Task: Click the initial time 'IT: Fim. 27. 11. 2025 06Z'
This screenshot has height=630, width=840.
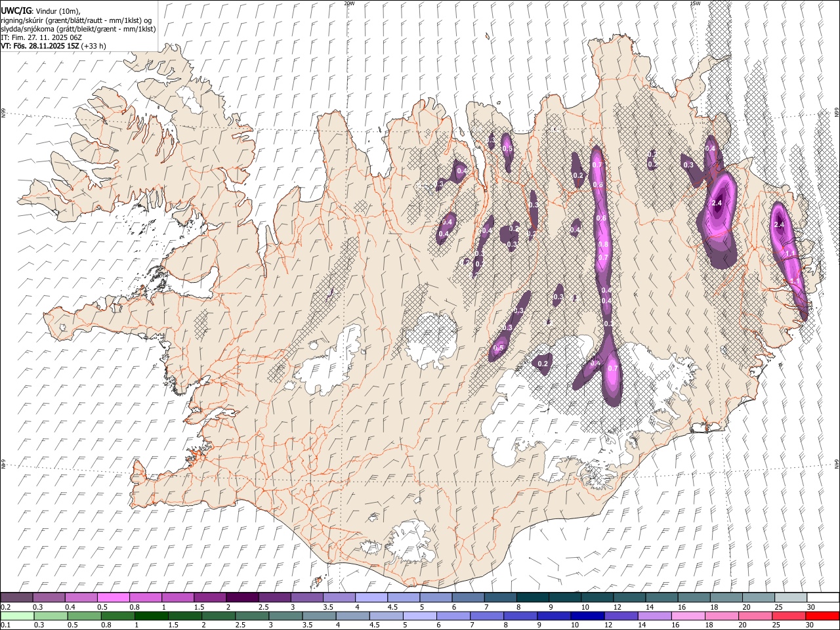Action: pos(41,37)
